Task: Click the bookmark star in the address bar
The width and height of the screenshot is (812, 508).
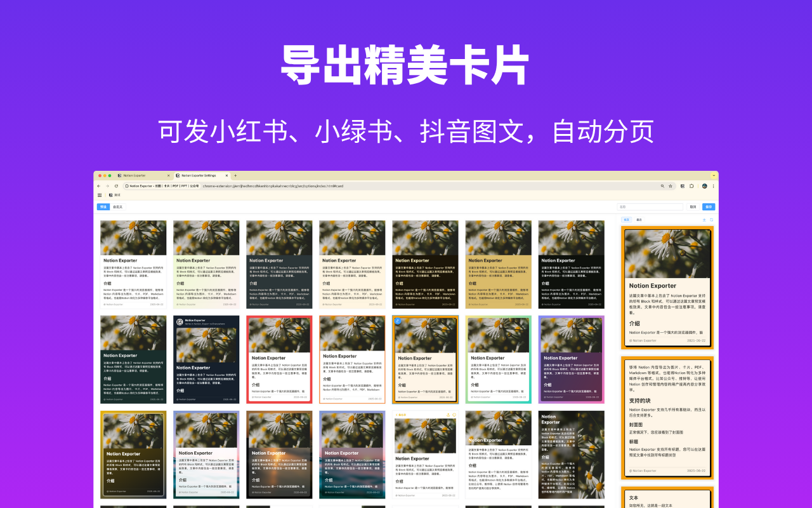Action: tap(671, 186)
